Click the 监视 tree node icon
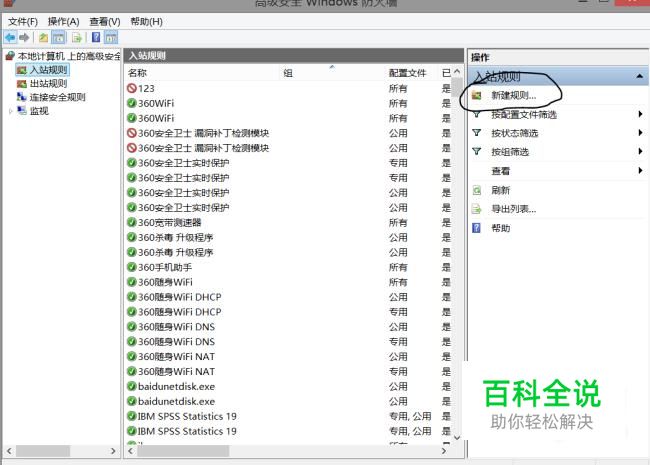The height and width of the screenshot is (465, 650). pyautogui.click(x=22, y=111)
